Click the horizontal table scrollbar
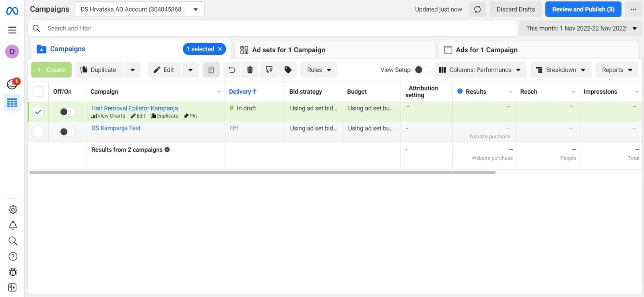The width and height of the screenshot is (644, 297). (262, 172)
